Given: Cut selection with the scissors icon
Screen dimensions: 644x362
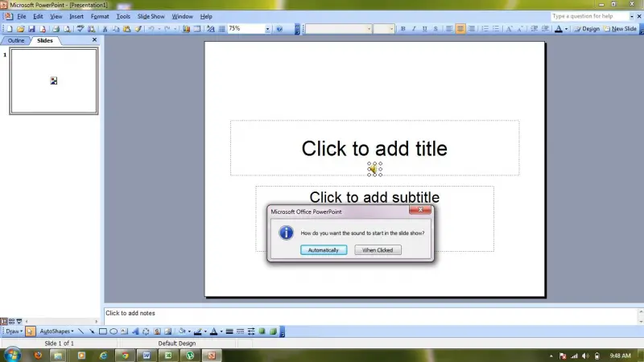Looking at the screenshot, I should tap(105, 29).
